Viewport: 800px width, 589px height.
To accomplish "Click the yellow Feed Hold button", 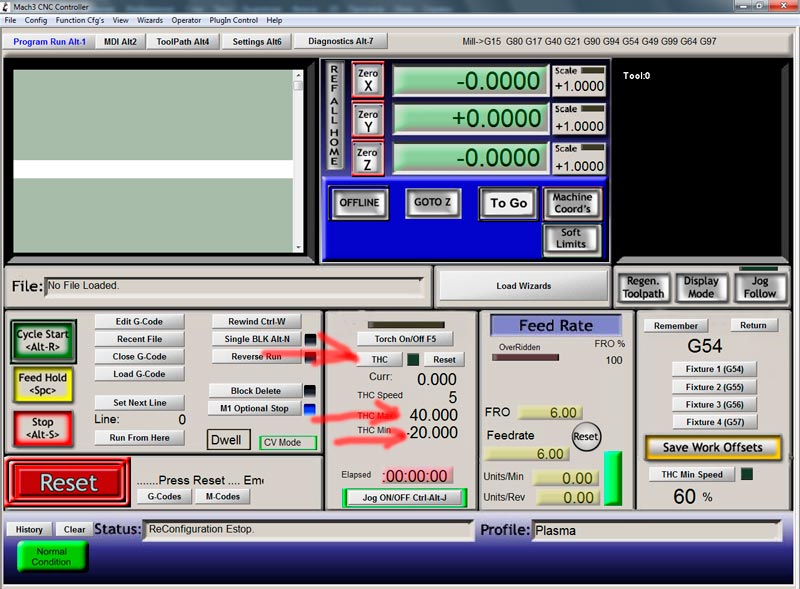I will pos(43,384).
